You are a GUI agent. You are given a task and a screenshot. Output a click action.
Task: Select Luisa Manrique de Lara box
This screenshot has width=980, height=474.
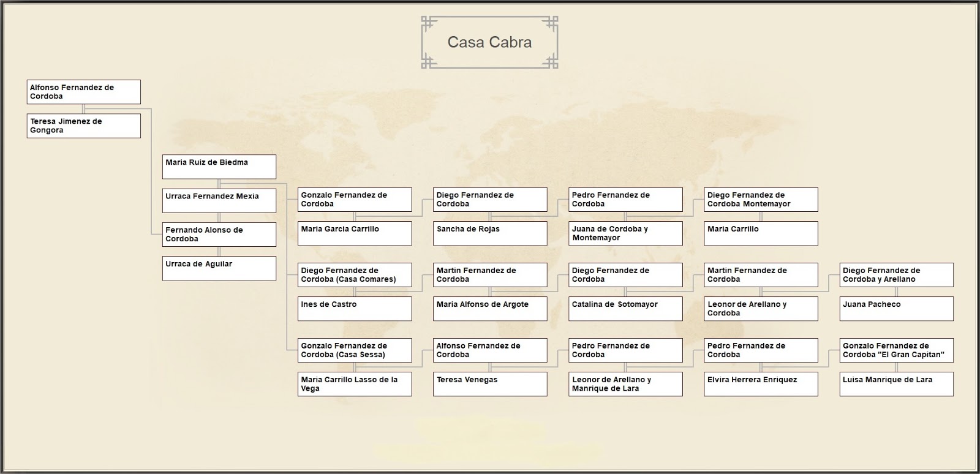[896, 383]
